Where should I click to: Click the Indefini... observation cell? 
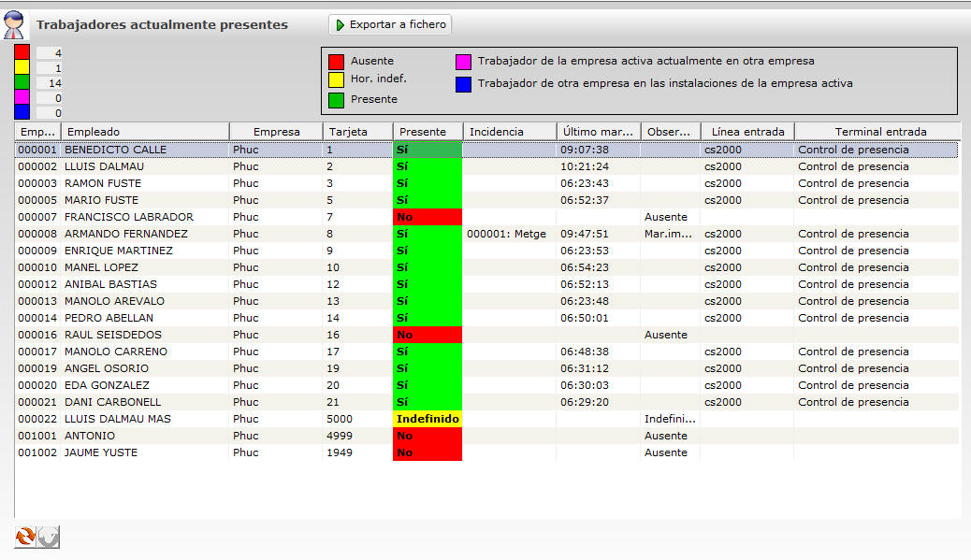pyautogui.click(x=670, y=419)
